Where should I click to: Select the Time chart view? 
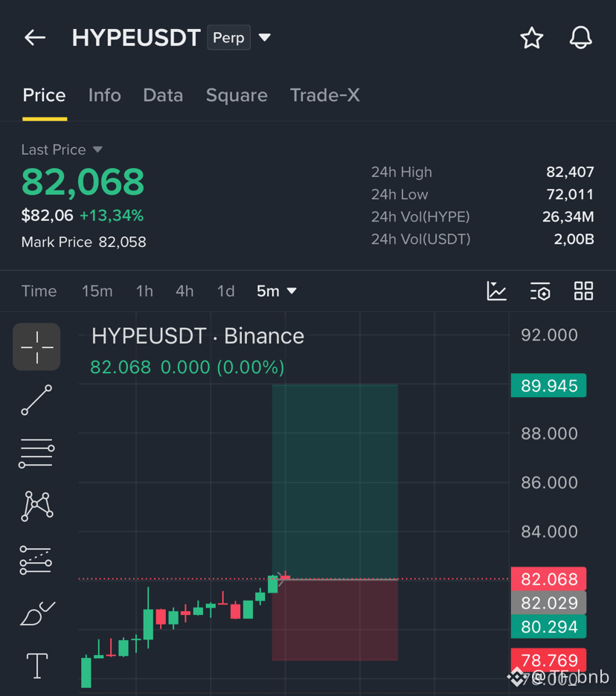tap(39, 291)
